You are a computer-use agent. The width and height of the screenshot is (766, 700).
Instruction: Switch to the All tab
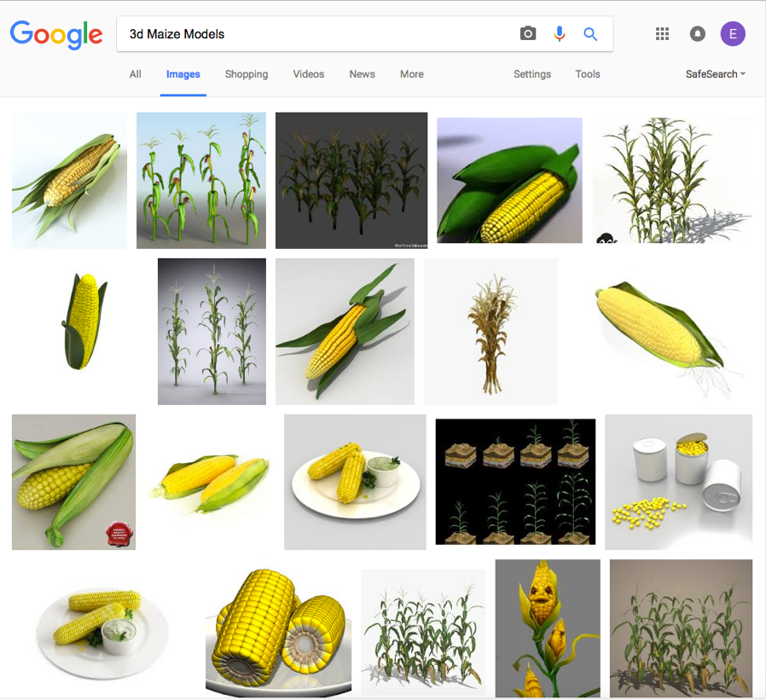[x=136, y=74]
